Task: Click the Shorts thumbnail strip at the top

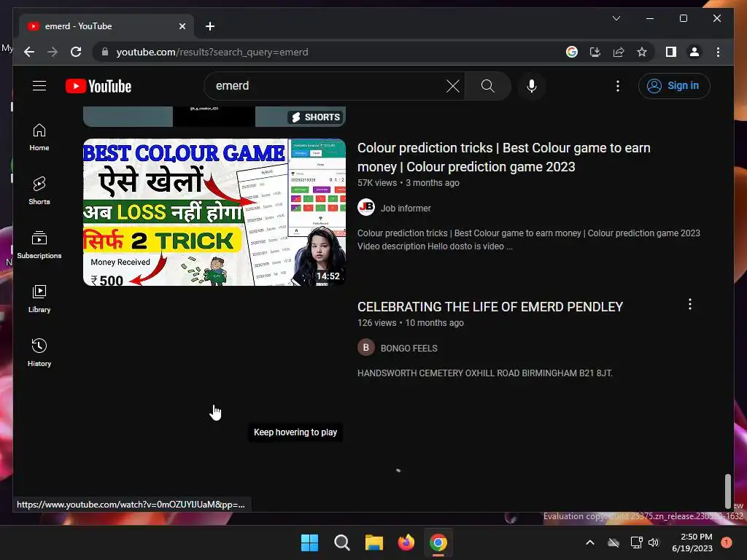Action: (x=214, y=116)
